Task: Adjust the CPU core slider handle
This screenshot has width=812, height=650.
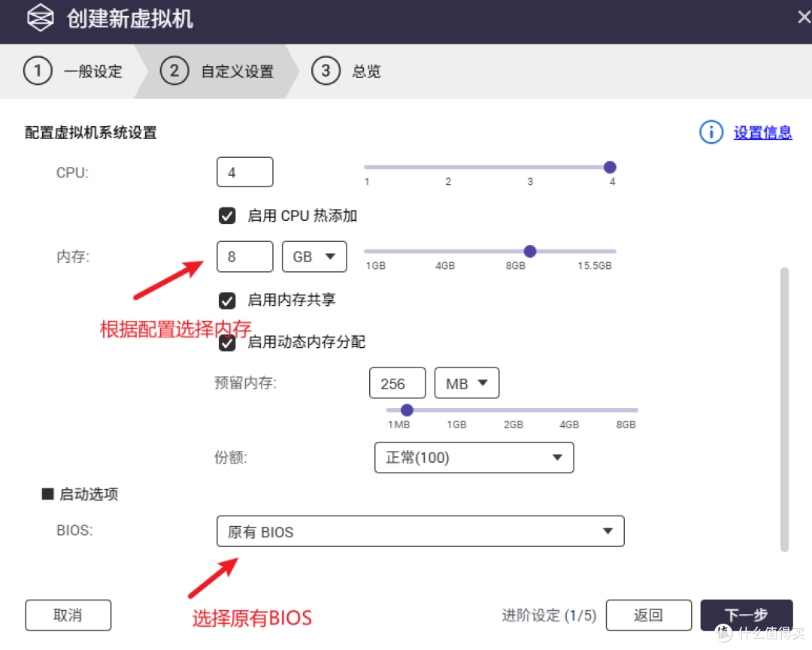Action: click(610, 167)
